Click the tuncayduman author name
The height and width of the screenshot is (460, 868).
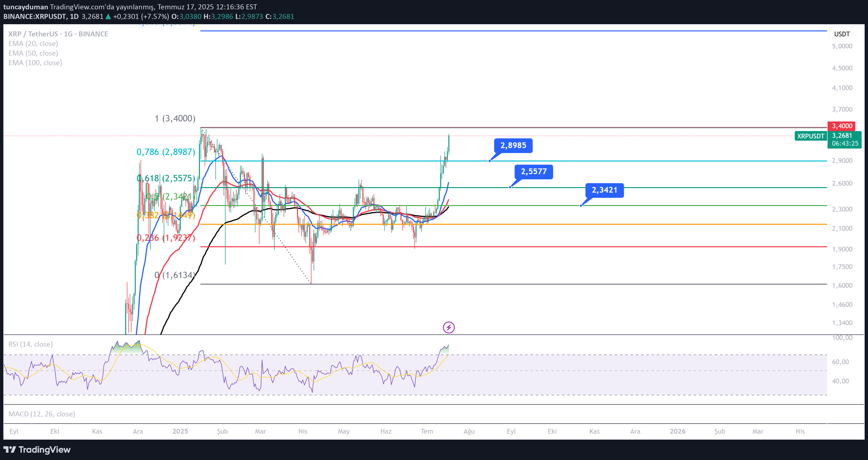(26, 7)
